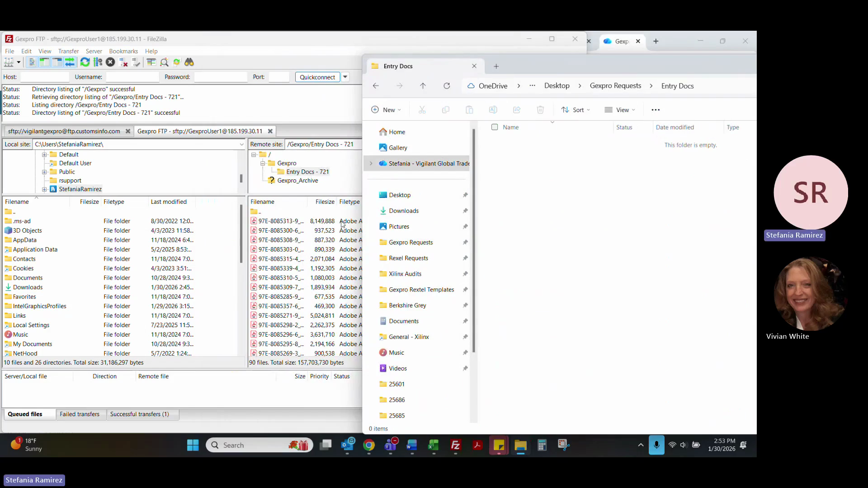This screenshot has height=488, width=868.
Task: Refresh file and folder lists
Action: (x=85, y=62)
